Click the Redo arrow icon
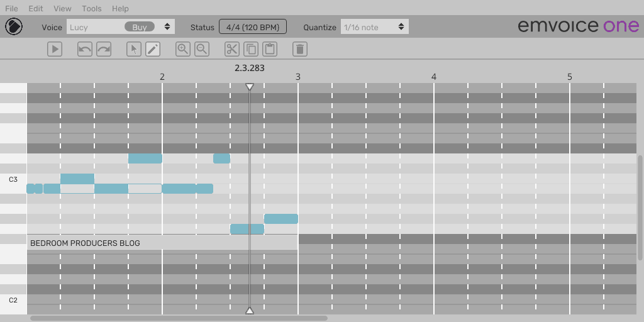The width and height of the screenshot is (644, 322). click(103, 49)
